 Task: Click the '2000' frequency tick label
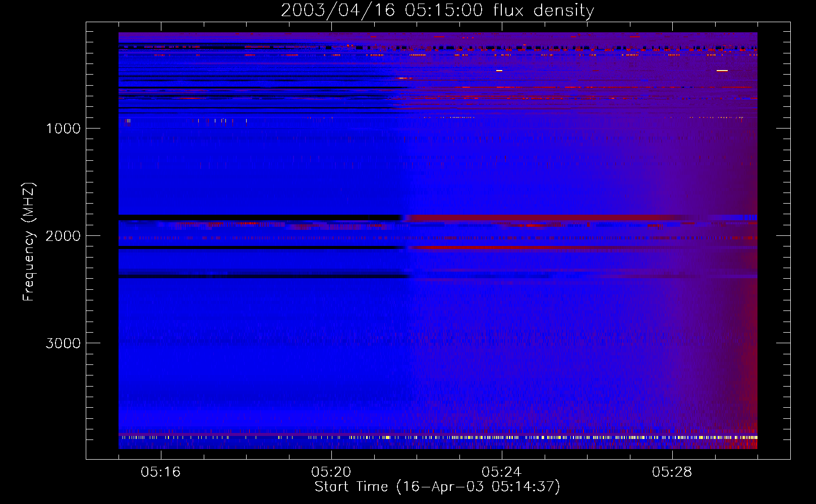pyautogui.click(x=63, y=236)
